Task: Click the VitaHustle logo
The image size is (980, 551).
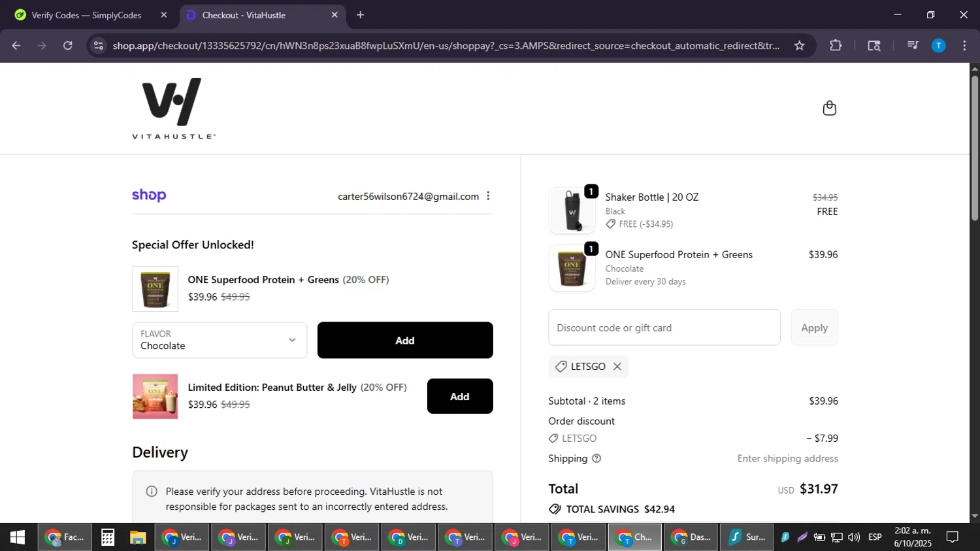Action: click(174, 109)
